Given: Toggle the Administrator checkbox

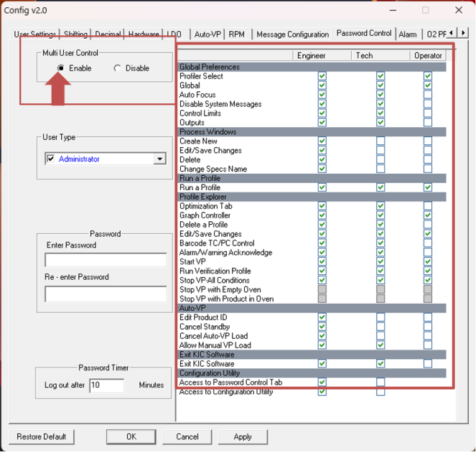Looking at the screenshot, I should 50,159.
